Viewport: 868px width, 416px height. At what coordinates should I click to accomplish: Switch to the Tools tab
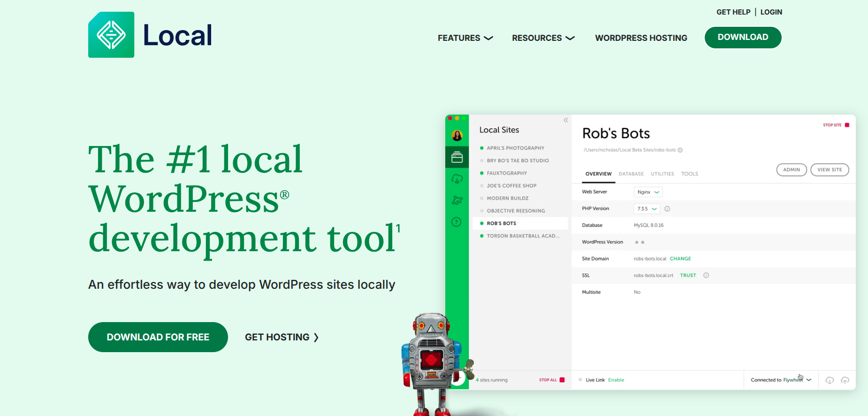tap(690, 174)
